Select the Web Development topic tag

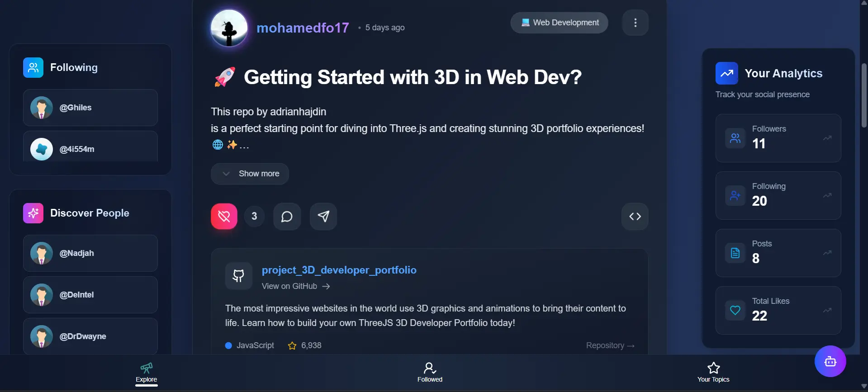tap(560, 23)
